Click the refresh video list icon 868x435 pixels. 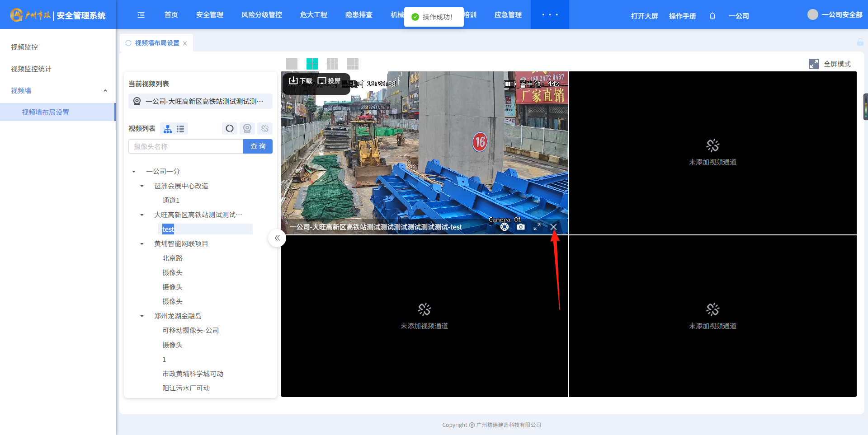coord(230,129)
